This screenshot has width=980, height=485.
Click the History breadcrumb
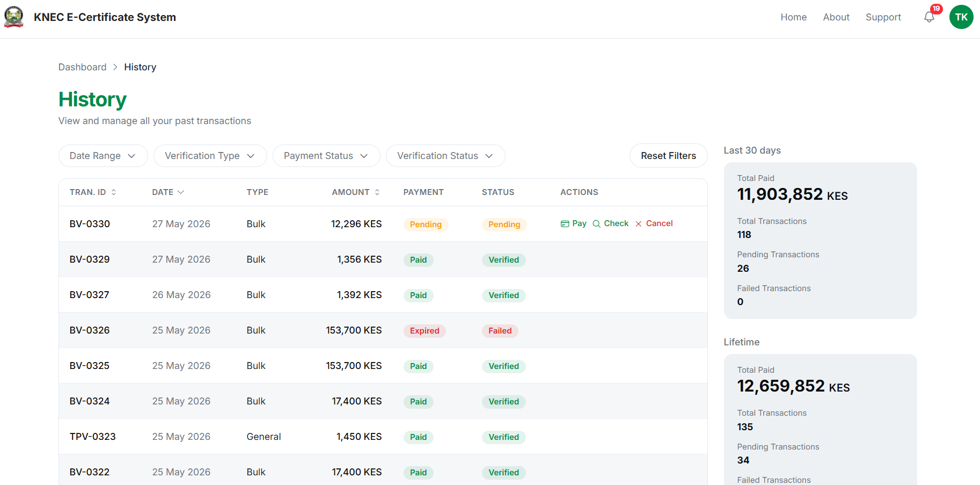140,67
